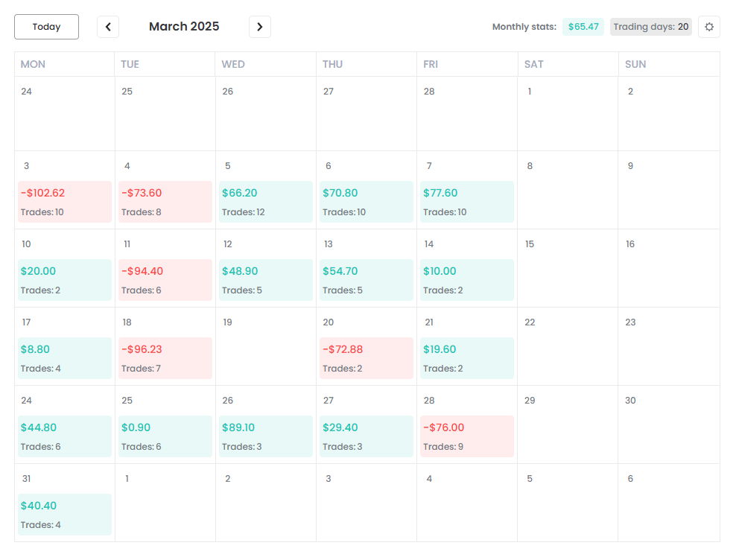Open March 4 entry showing -$73.60
Image resolution: width=736 pixels, height=560 pixels.
[165, 202]
